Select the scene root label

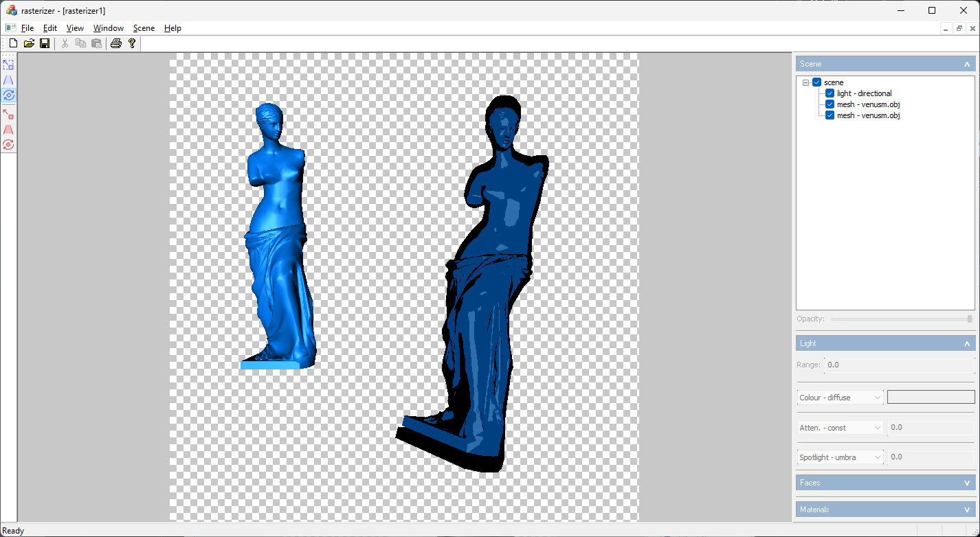[834, 82]
